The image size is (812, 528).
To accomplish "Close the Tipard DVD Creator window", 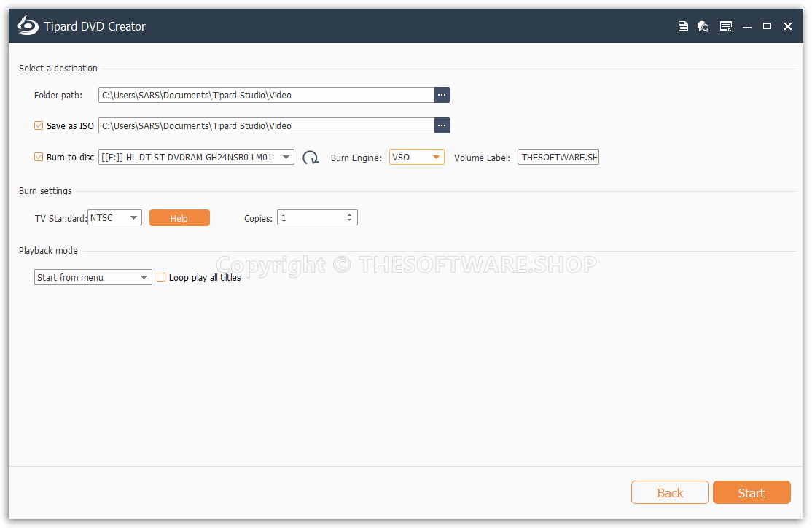I will coord(788,26).
